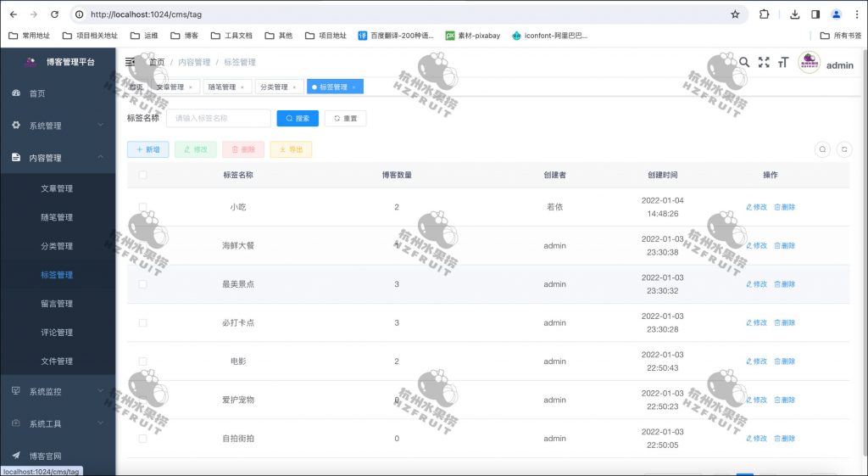The width and height of the screenshot is (868, 476).
Task: Collapse the 内容管理 sidebar menu
Action: pos(58,158)
